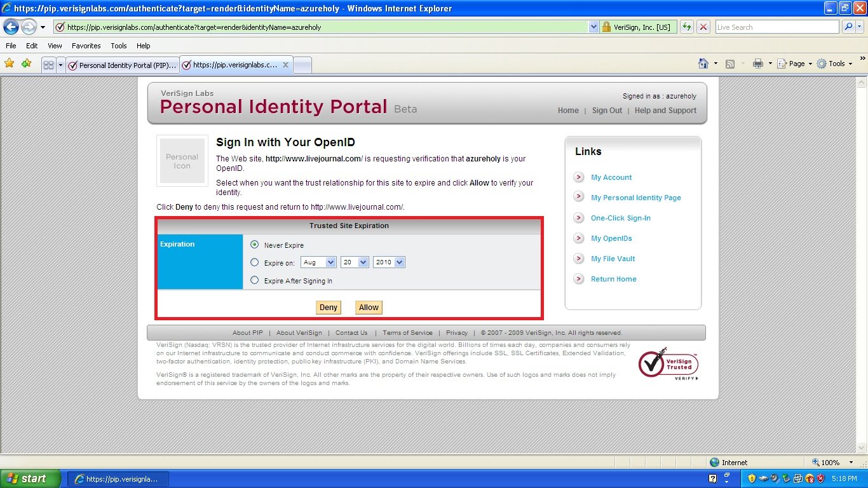This screenshot has height=488, width=868.
Task: Select the Never Expire radio option
Action: pyautogui.click(x=255, y=245)
